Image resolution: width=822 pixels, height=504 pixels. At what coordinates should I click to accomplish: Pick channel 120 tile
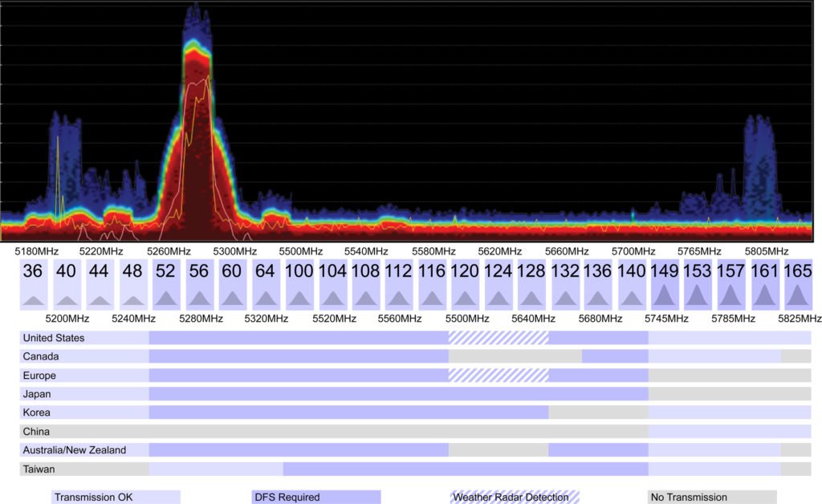click(x=465, y=284)
